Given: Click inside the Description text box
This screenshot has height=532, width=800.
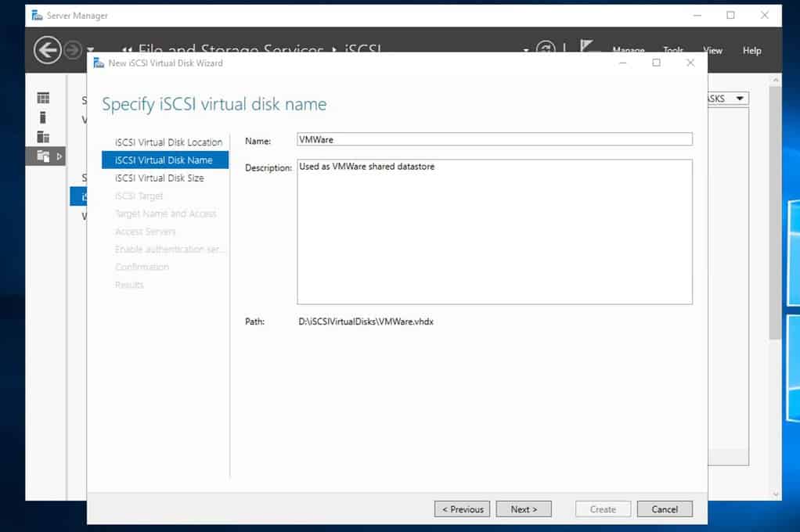Looking at the screenshot, I should click(x=495, y=232).
